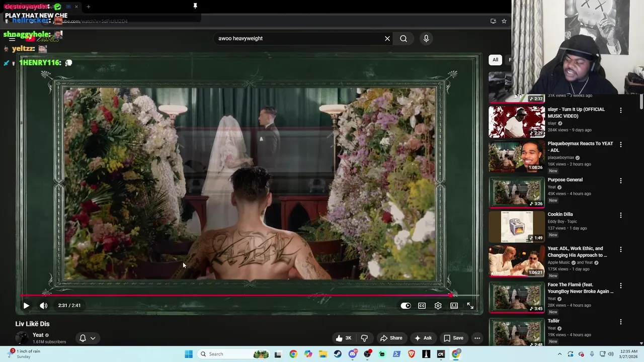Close the current browser tab
The width and height of the screenshot is (644, 362).
click(x=76, y=7)
